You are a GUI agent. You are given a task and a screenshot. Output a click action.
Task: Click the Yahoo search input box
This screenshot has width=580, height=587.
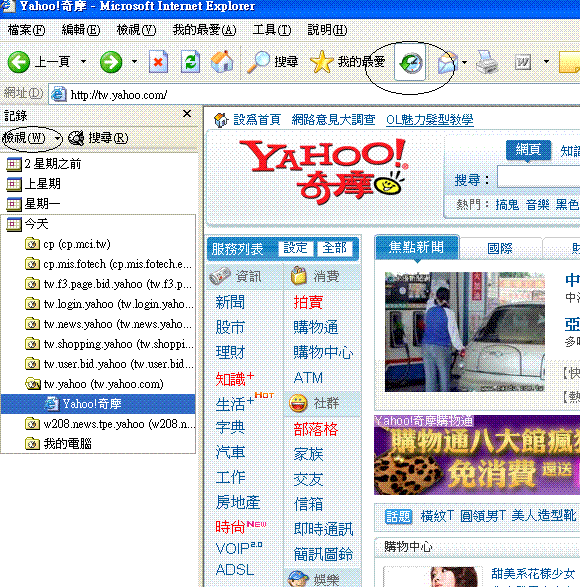coord(538,176)
